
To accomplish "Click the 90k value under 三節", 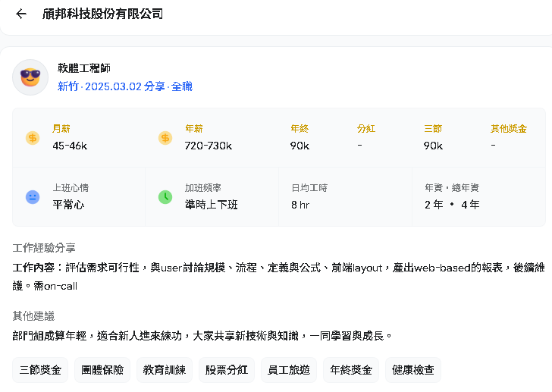I will (x=434, y=146).
